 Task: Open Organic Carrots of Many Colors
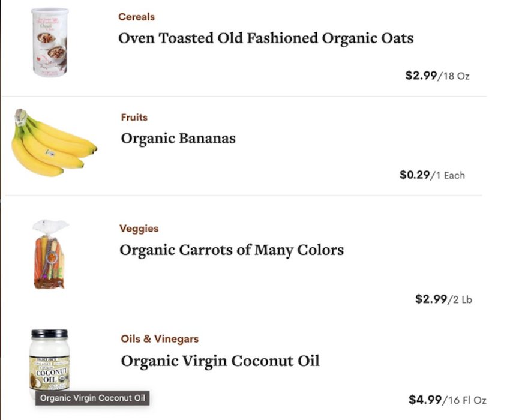click(x=232, y=250)
